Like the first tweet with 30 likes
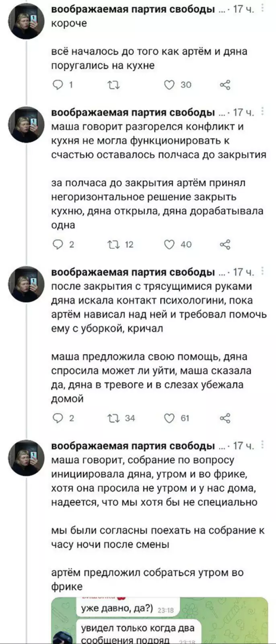The image size is (276, 644). tap(170, 85)
